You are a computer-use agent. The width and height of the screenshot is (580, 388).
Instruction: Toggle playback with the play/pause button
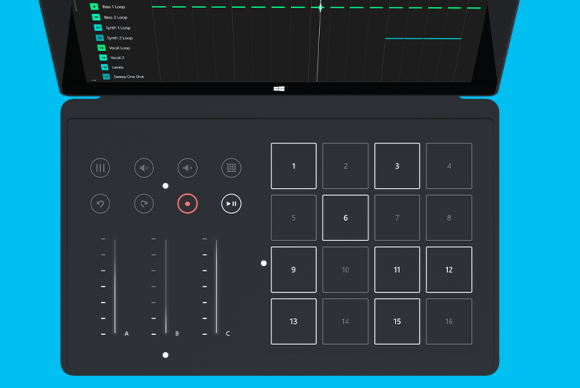pos(231,204)
